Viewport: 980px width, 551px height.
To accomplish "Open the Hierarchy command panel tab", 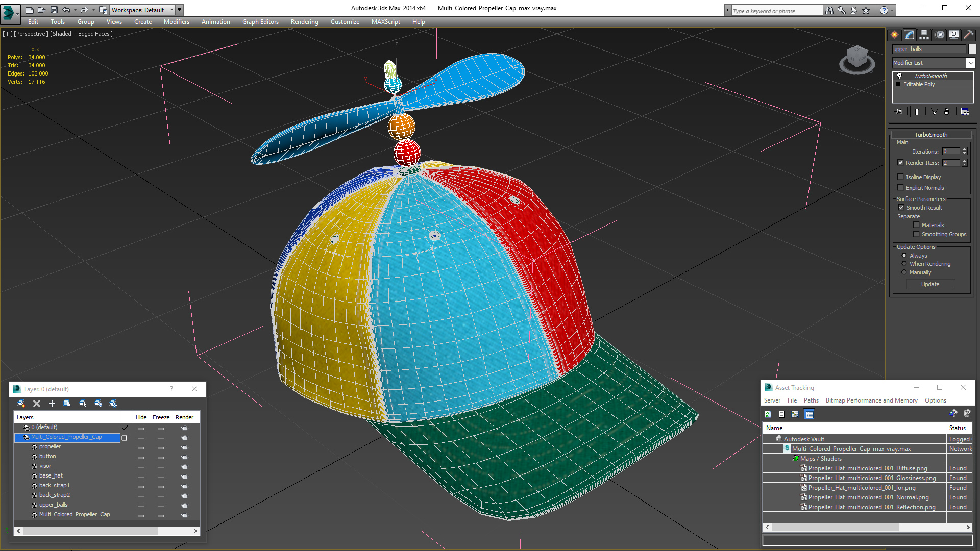I will [x=924, y=35].
